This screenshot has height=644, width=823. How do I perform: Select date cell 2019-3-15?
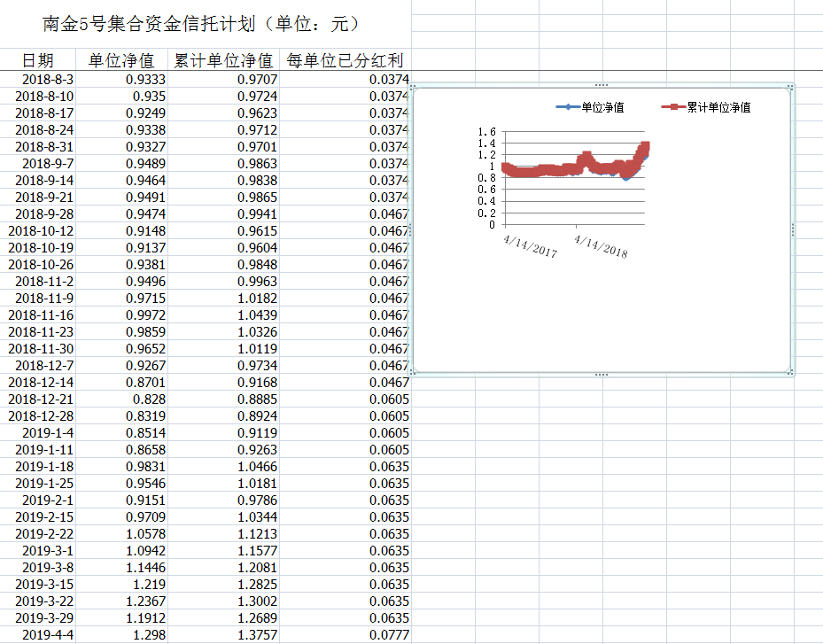38,584
